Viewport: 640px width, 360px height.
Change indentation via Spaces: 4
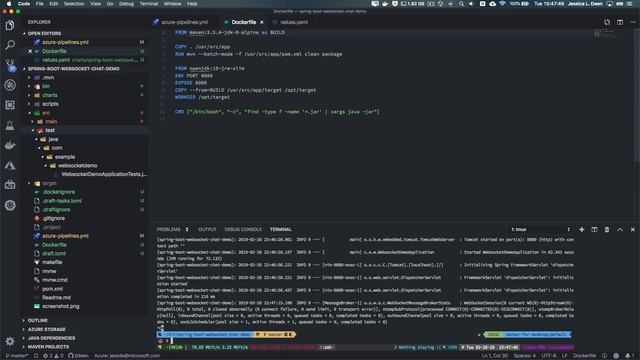click(524, 356)
